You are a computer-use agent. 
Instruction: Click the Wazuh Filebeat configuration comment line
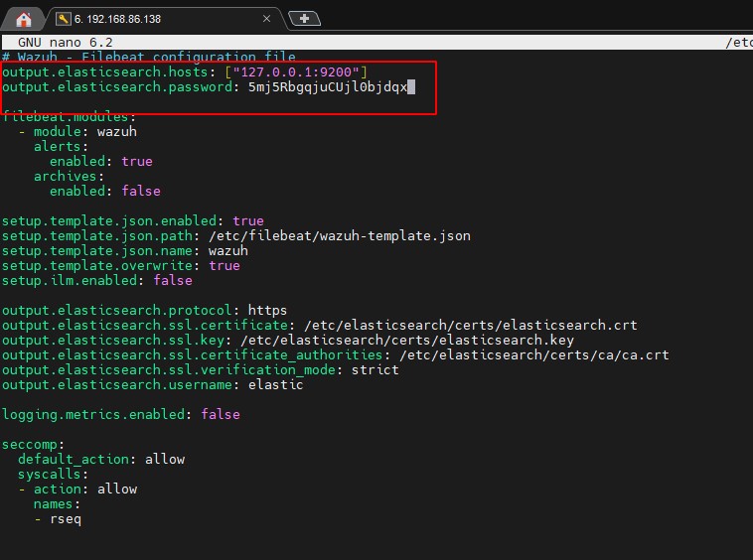tap(149, 57)
